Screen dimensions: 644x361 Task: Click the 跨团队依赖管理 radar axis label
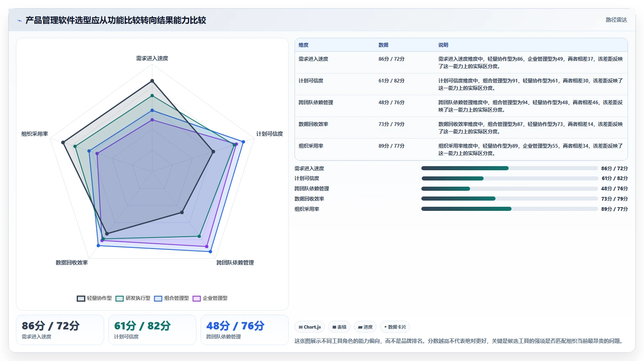235,263
